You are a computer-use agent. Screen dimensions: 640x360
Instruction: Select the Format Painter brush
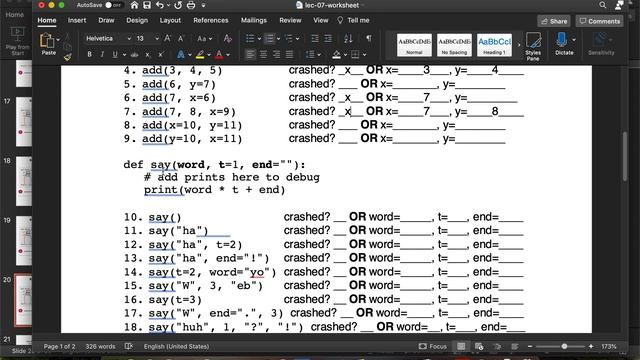coord(68,57)
